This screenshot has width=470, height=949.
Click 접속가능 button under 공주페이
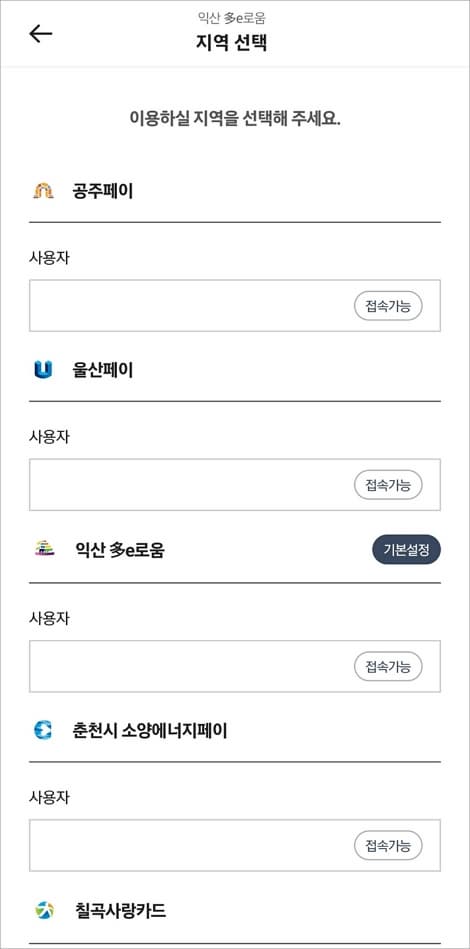pyautogui.click(x=388, y=306)
